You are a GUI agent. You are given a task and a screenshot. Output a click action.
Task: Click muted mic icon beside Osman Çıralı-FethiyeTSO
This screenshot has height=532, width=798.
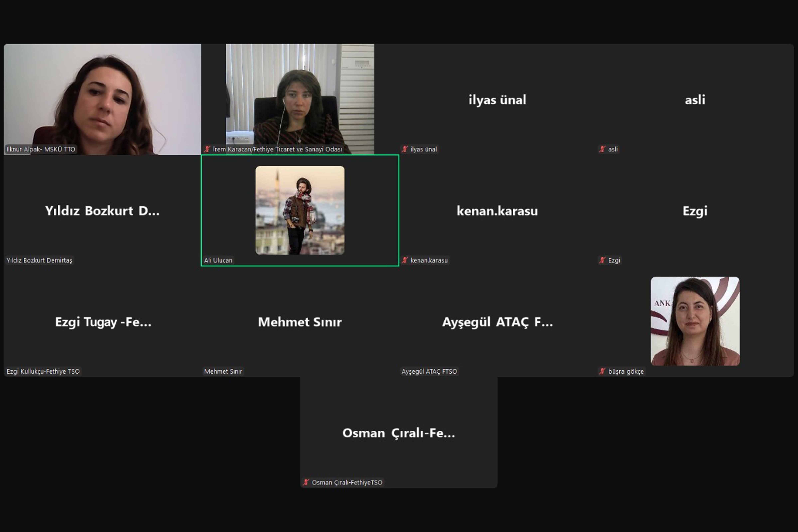[x=306, y=482]
